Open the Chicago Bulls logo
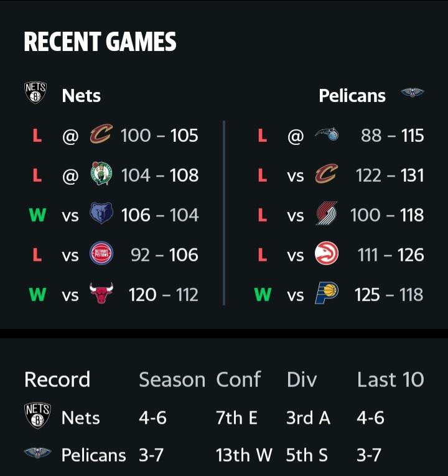448x476 pixels. pyautogui.click(x=101, y=292)
